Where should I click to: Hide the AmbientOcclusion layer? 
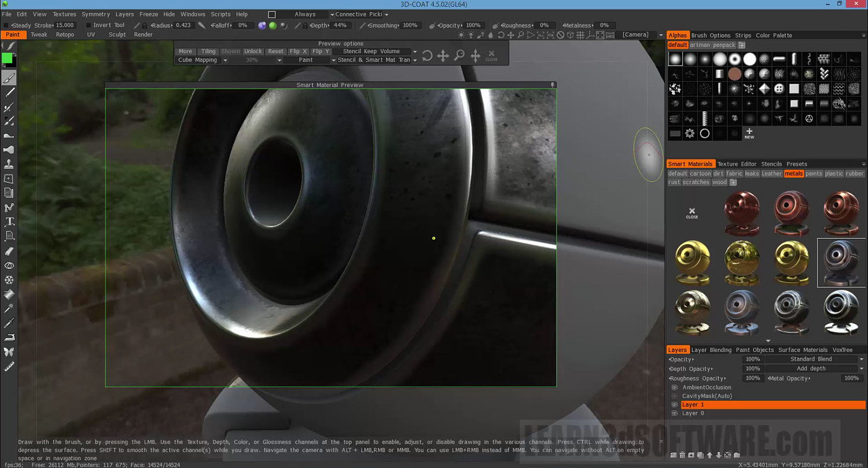[x=674, y=388]
